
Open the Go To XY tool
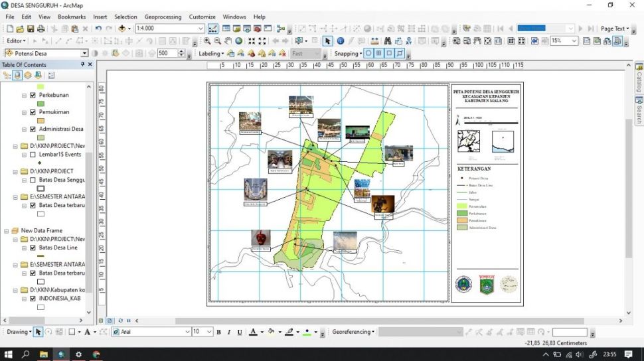point(409,41)
